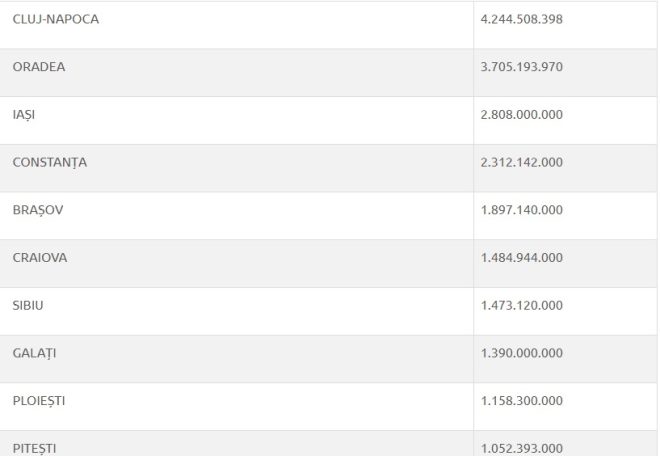Click the figure 2.808.000.000
This screenshot has width=660, height=456.
tap(522, 115)
